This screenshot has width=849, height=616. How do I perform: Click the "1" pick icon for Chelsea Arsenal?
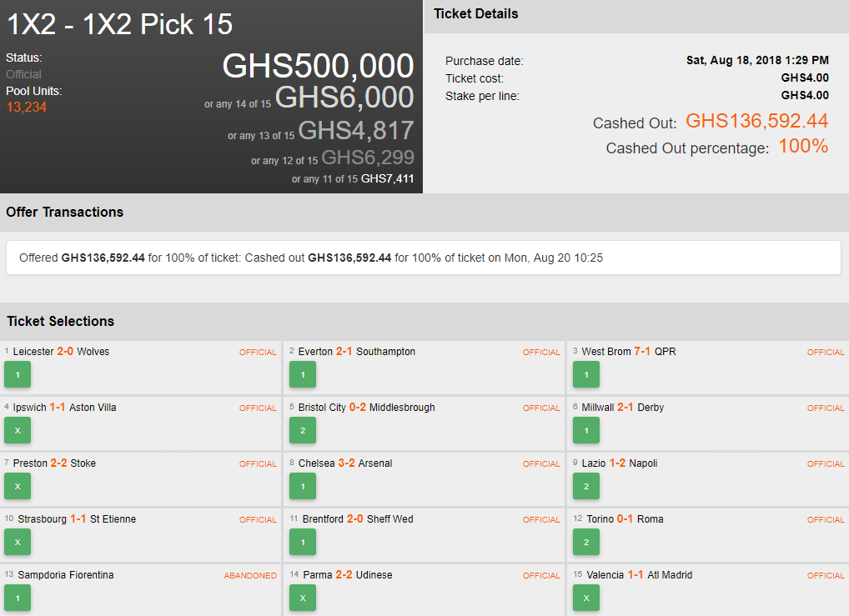pyautogui.click(x=302, y=486)
